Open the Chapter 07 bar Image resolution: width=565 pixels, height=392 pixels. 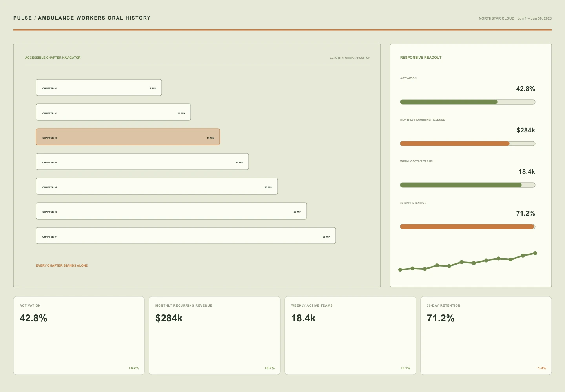(x=186, y=236)
